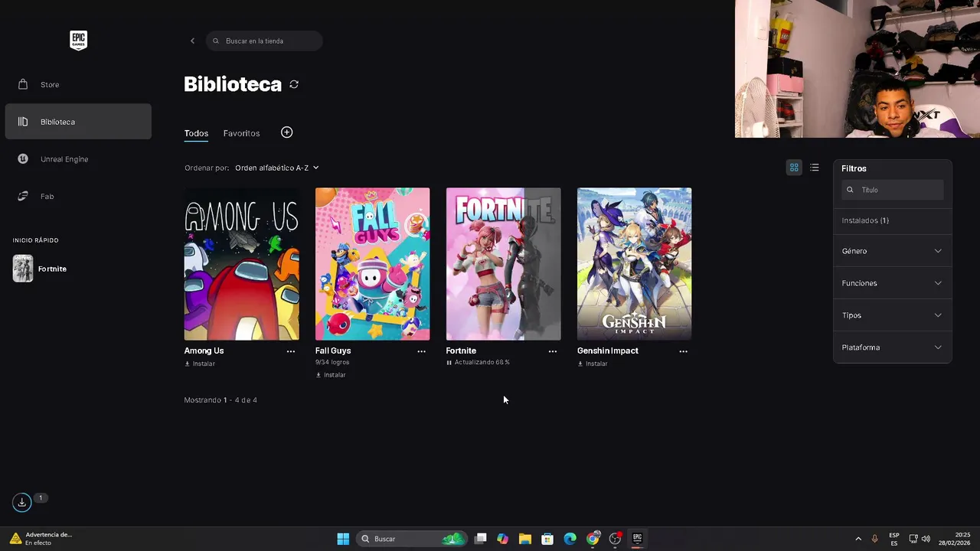Click the Among Us cover art
Image resolution: width=980 pixels, height=551 pixels.
(241, 264)
